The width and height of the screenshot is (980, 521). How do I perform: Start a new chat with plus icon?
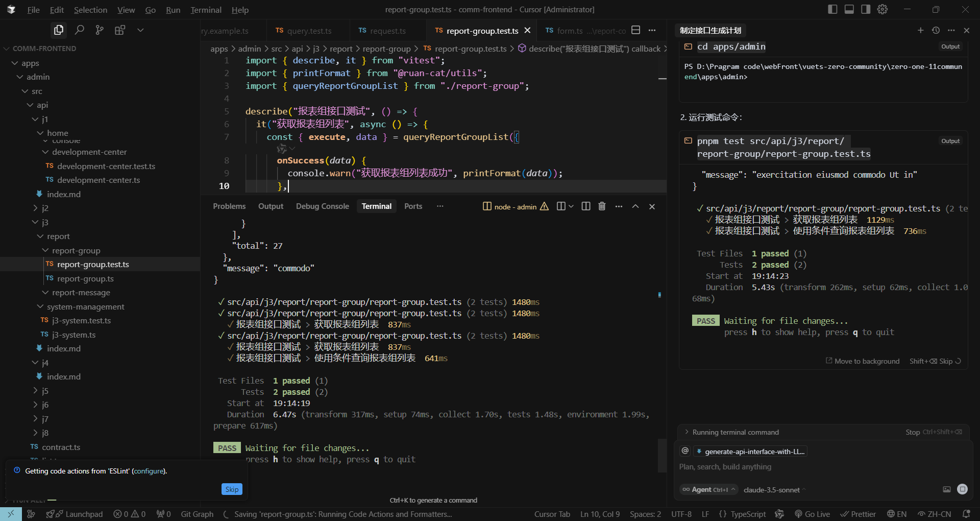921,30
